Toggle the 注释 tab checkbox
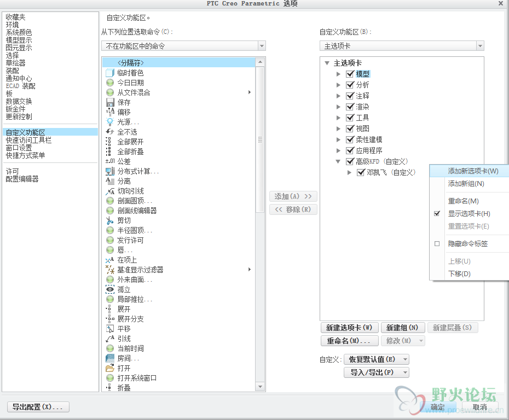The height and width of the screenshot is (420, 509). tap(350, 96)
